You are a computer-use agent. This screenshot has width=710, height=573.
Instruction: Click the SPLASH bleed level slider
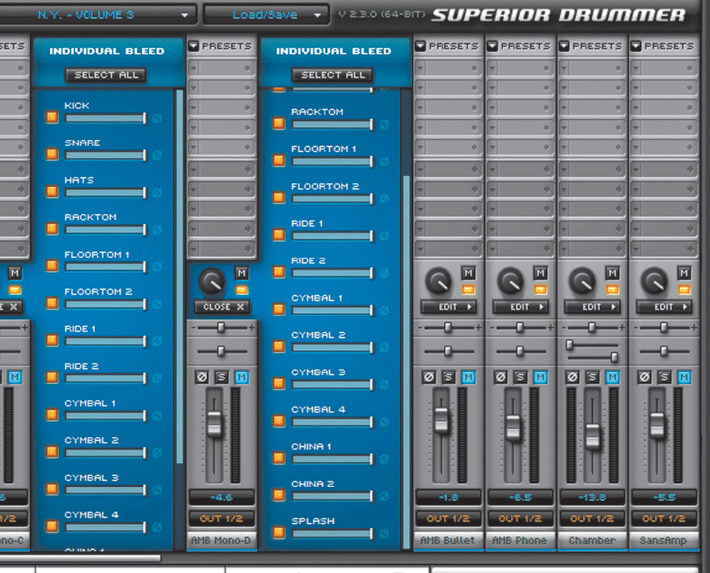[x=333, y=534]
